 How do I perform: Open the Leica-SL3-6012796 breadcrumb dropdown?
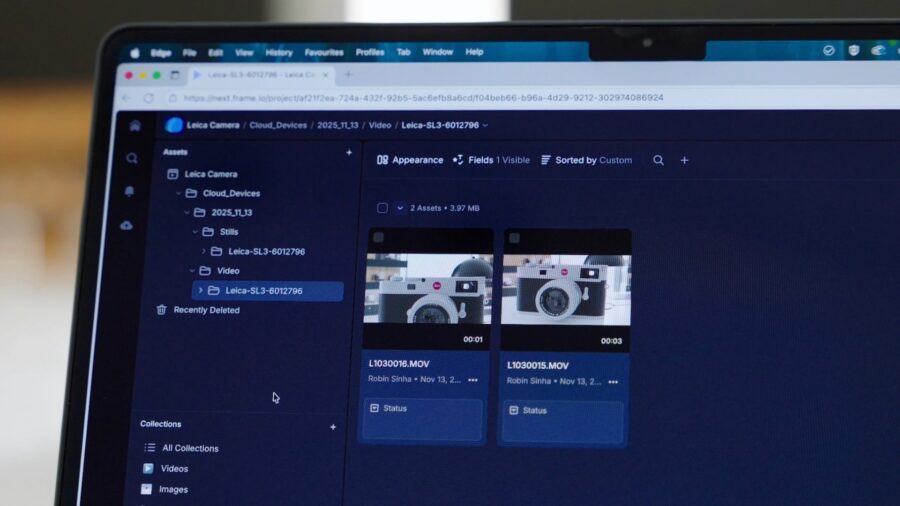(x=486, y=125)
